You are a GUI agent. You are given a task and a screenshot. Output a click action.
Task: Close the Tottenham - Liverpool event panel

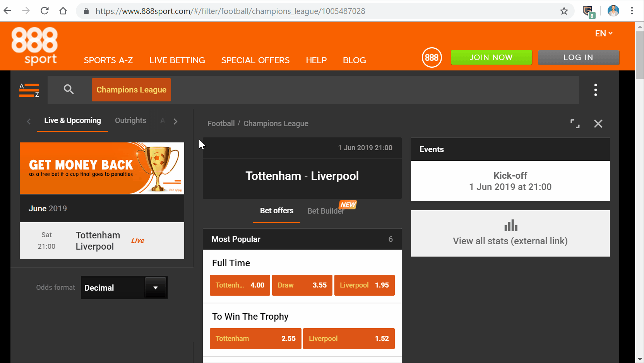[x=598, y=123]
